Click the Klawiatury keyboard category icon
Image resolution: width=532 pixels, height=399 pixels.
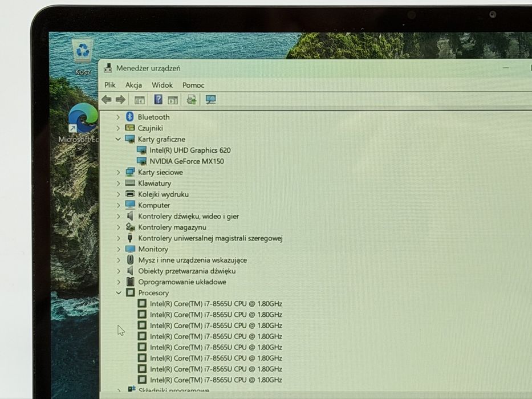pyautogui.click(x=130, y=183)
